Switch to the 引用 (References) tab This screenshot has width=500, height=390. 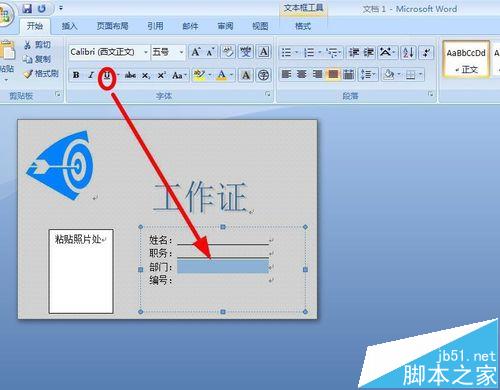click(x=155, y=26)
